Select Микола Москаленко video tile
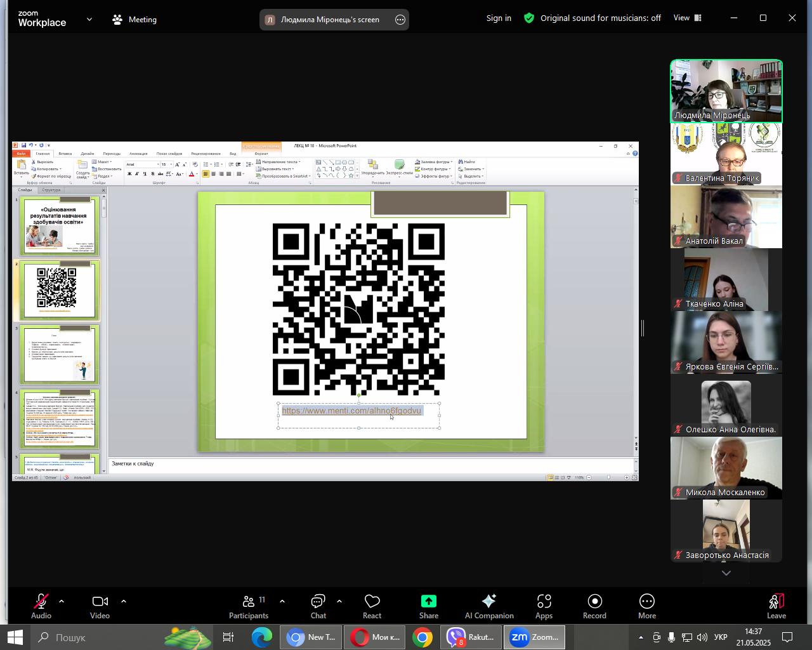Screen dimensions: 812x650 coord(726,468)
